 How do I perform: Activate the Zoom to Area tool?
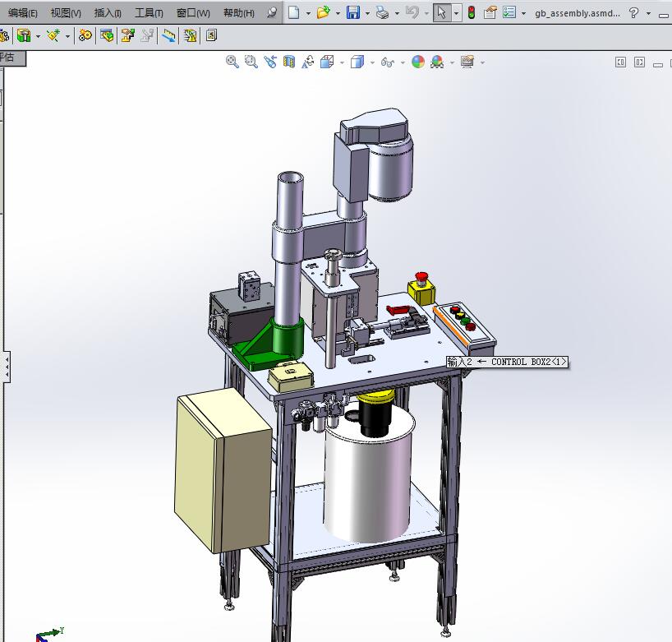point(251,62)
